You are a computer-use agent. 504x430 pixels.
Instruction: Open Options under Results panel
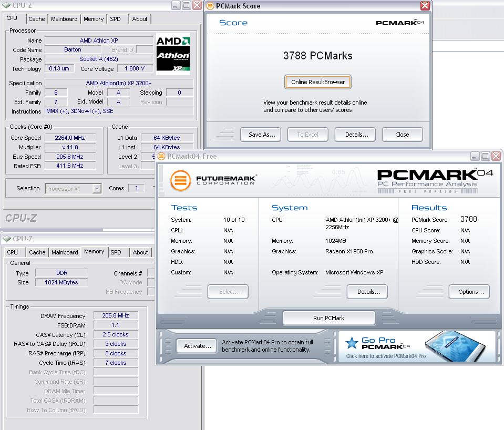click(469, 292)
